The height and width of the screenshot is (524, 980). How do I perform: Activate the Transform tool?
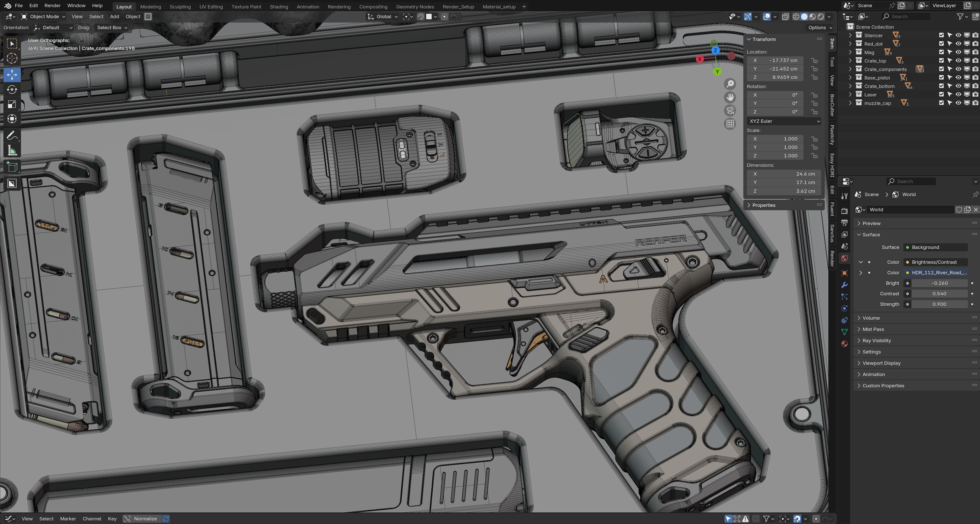click(12, 119)
